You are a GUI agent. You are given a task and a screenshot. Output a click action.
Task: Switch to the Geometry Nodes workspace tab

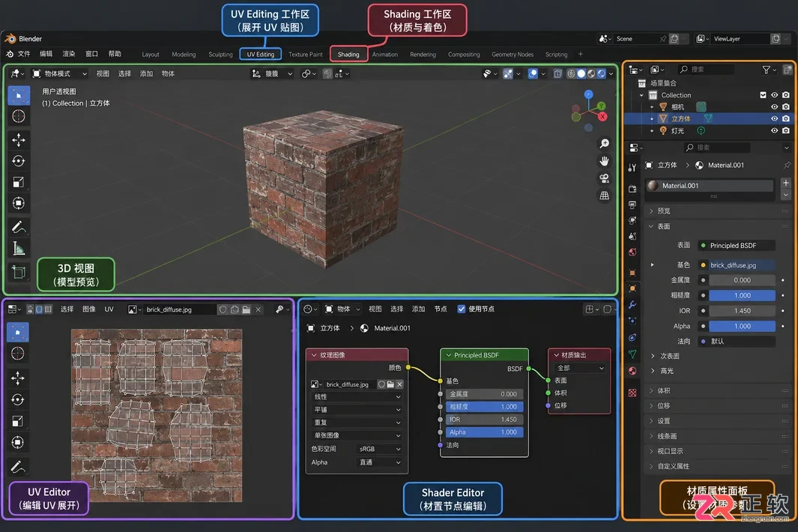(513, 55)
